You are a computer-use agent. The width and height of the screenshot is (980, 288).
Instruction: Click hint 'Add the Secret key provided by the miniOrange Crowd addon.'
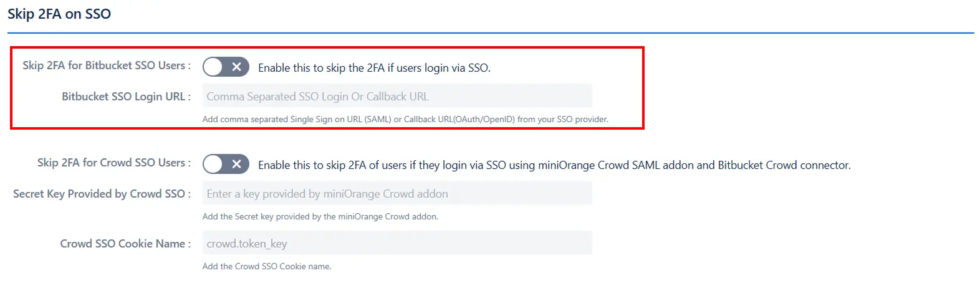(x=320, y=216)
